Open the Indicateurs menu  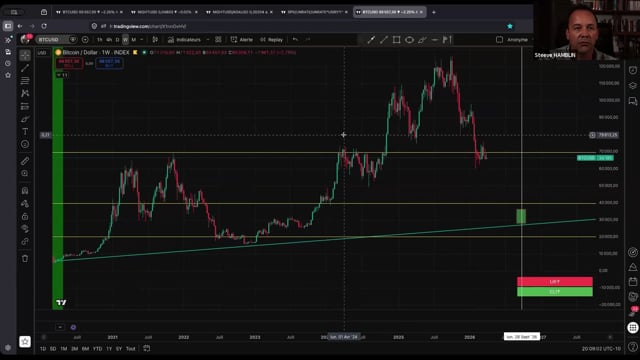coord(184,40)
